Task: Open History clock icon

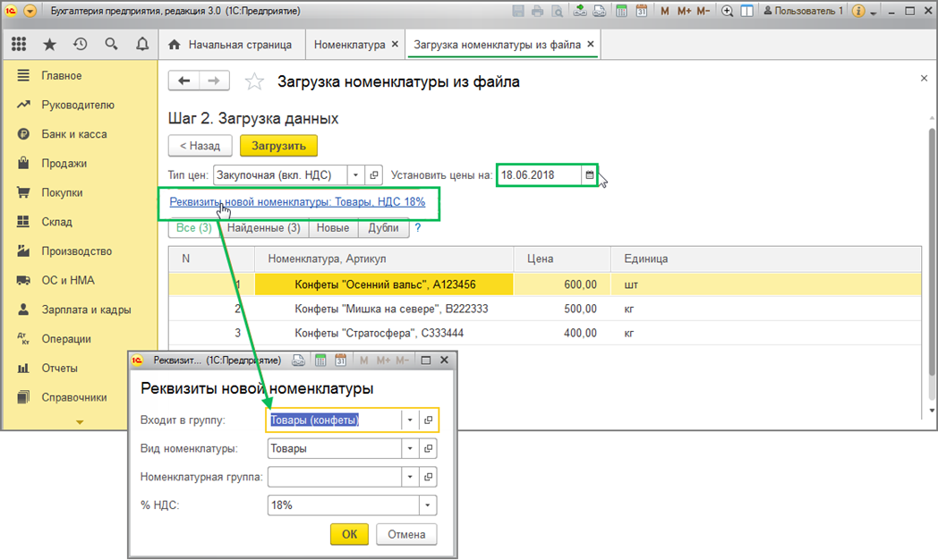Action: point(81,44)
